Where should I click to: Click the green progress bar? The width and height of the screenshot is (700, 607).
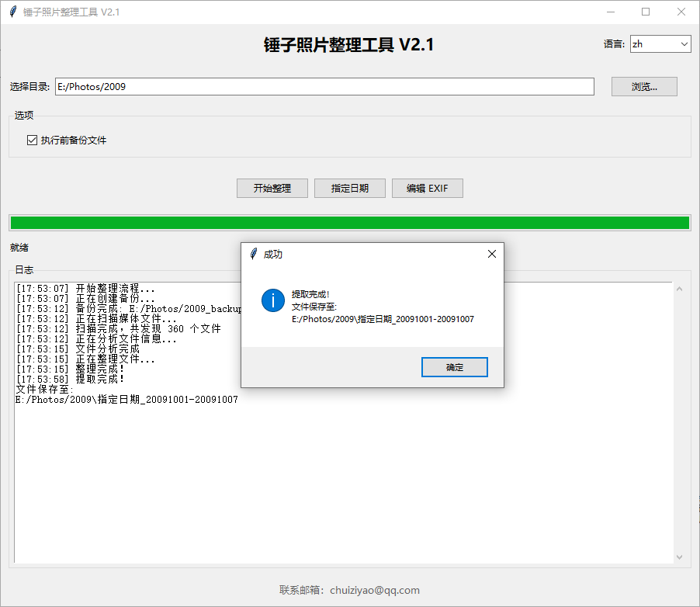pos(349,223)
